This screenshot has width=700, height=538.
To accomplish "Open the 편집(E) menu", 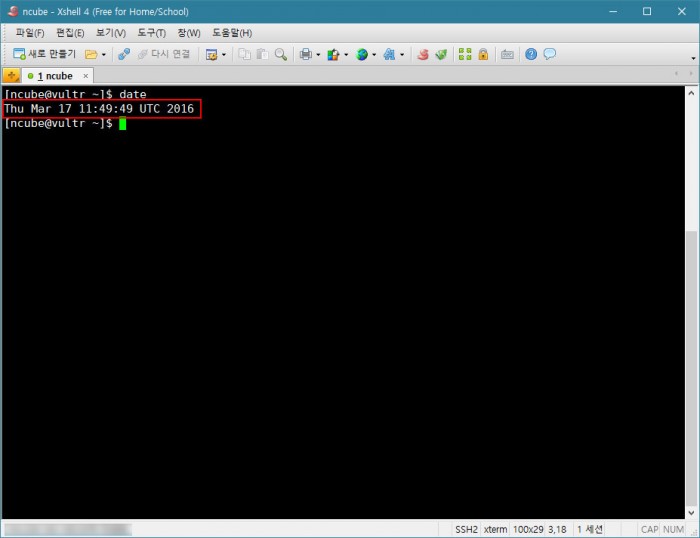I will [70, 33].
